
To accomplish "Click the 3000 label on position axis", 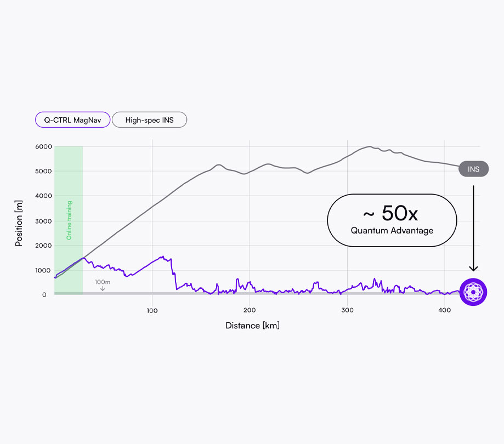I will tap(43, 221).
